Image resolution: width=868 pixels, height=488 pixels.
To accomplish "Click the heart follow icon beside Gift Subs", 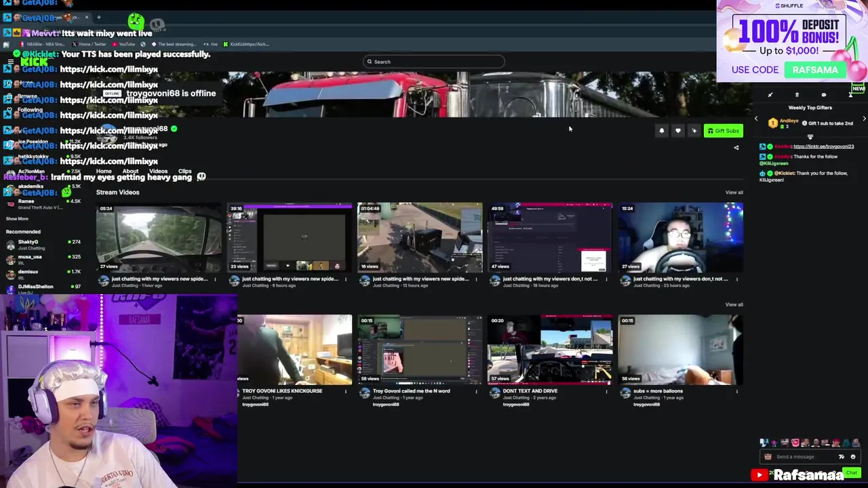I will pyautogui.click(x=677, y=131).
